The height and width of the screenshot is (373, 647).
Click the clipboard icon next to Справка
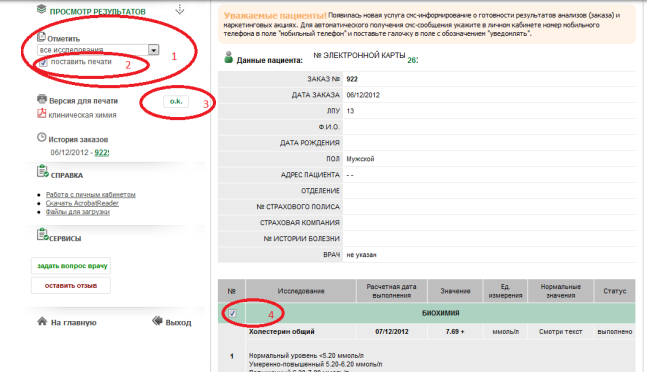pos(43,171)
